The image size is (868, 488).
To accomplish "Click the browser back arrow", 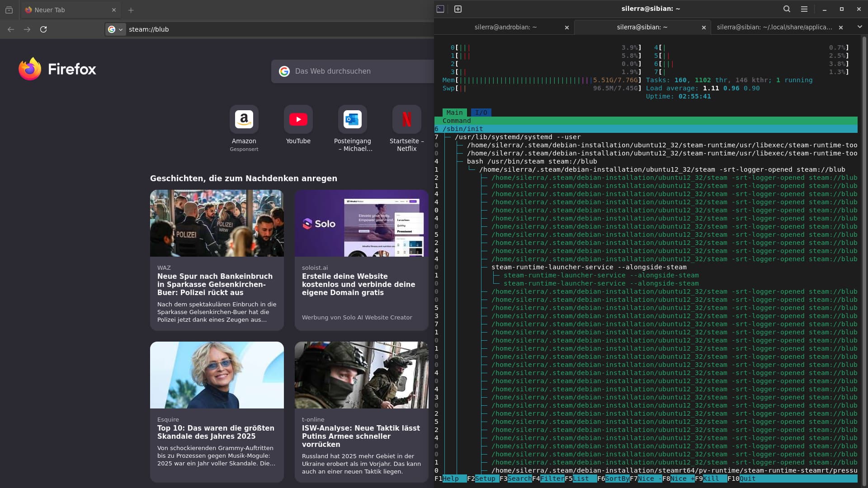I will pyautogui.click(x=11, y=29).
